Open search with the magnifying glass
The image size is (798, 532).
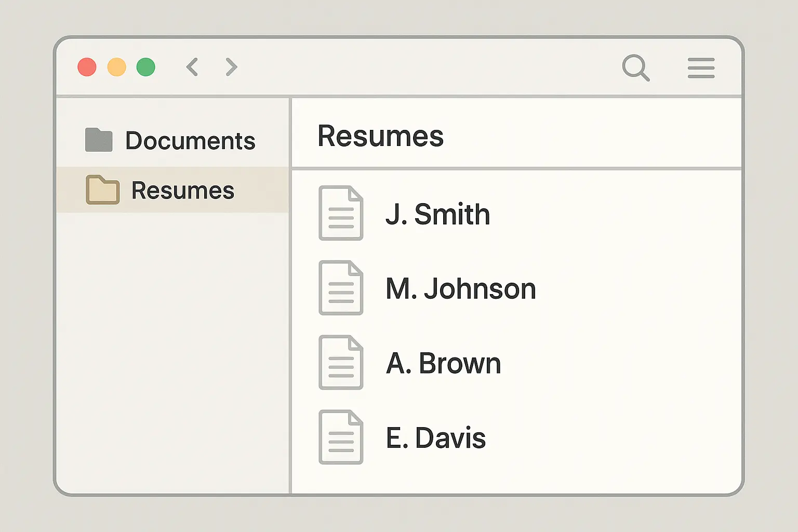click(635, 68)
